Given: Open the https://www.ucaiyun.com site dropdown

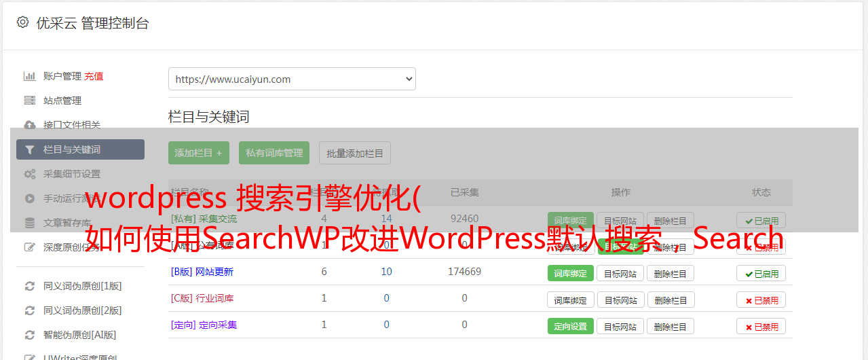Looking at the screenshot, I should coord(292,79).
